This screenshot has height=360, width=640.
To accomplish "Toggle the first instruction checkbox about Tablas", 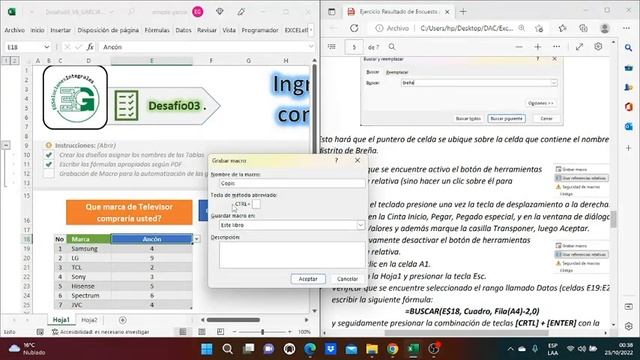I will [49, 155].
